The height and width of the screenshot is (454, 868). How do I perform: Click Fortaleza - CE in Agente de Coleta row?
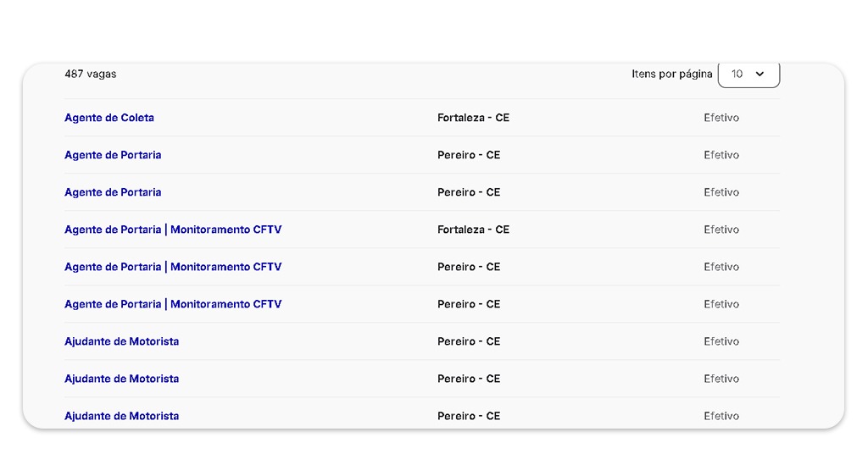(x=473, y=118)
